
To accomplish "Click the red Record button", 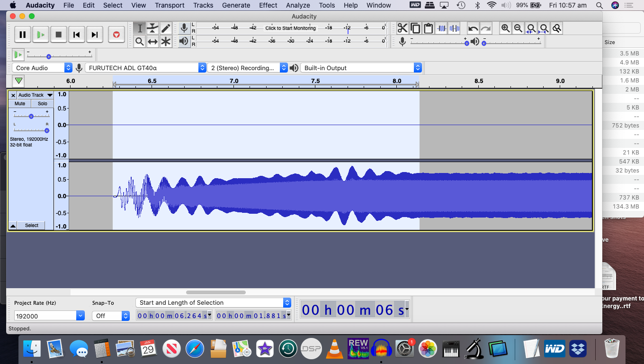I will pos(116,35).
